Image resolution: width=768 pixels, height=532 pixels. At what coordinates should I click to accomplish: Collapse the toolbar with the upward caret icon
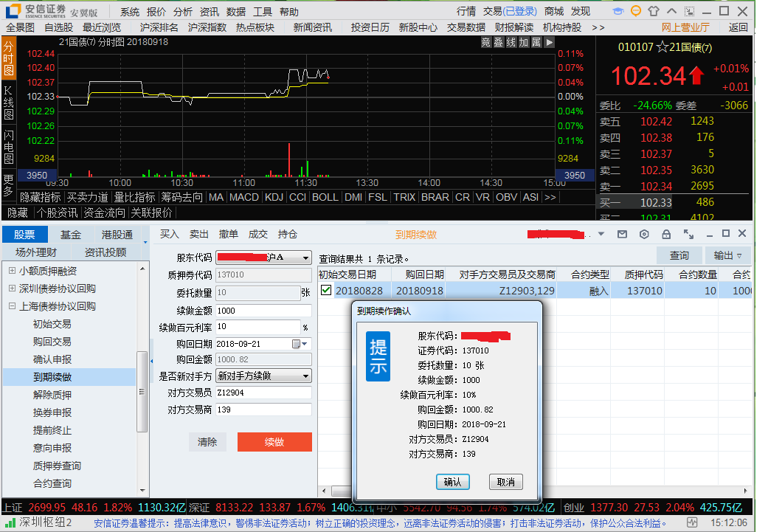pos(672,11)
